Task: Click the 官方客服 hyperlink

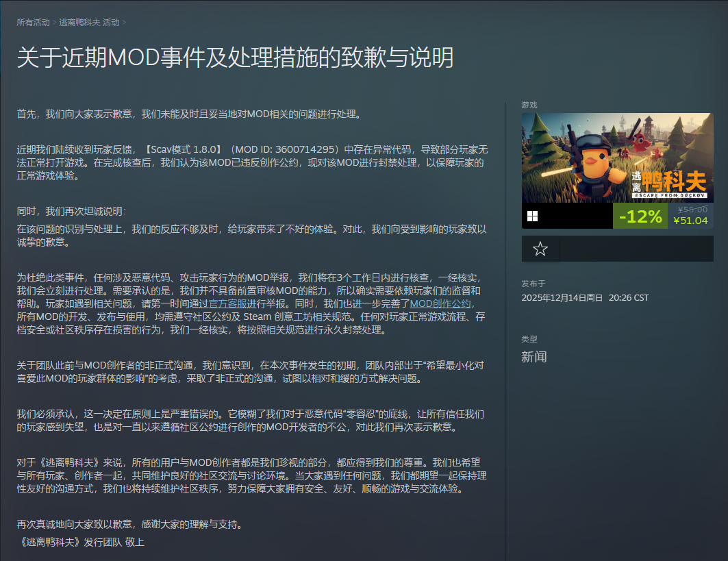Action: (227, 303)
